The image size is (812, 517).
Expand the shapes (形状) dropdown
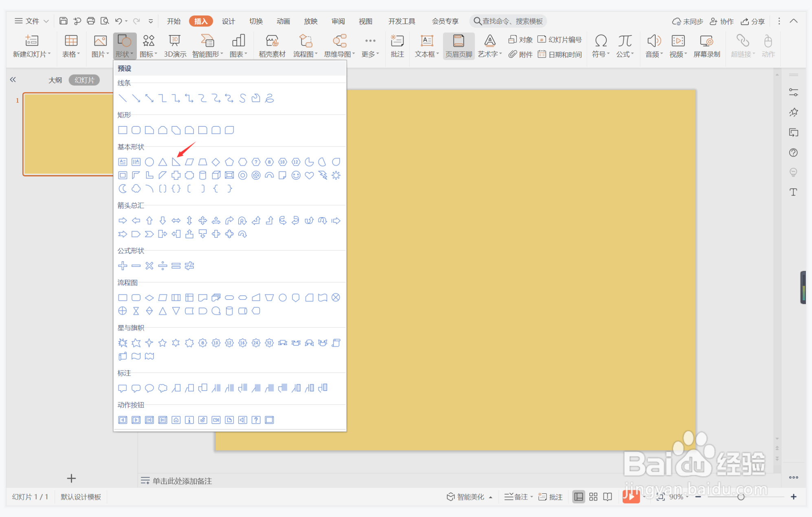pyautogui.click(x=124, y=54)
